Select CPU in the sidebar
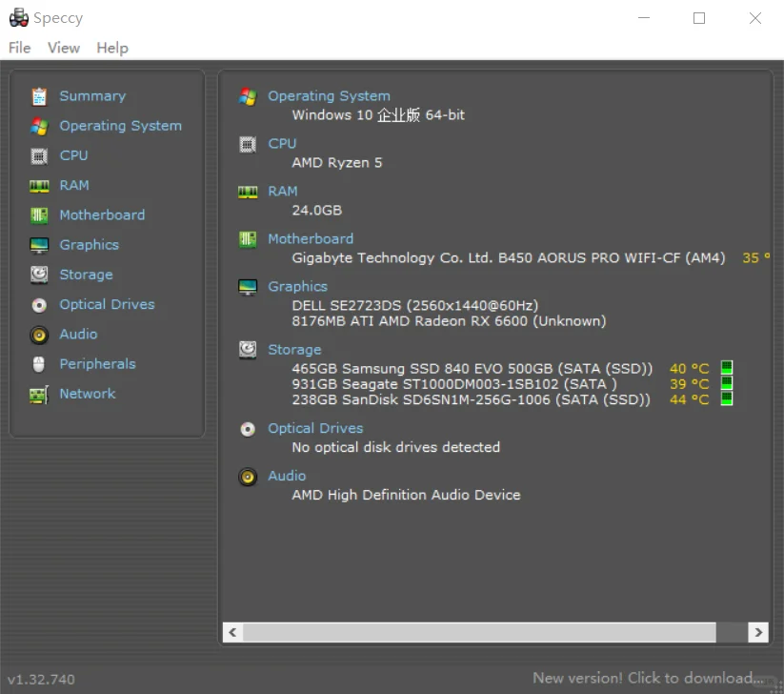Screen dimensions: 784x694 73,155
